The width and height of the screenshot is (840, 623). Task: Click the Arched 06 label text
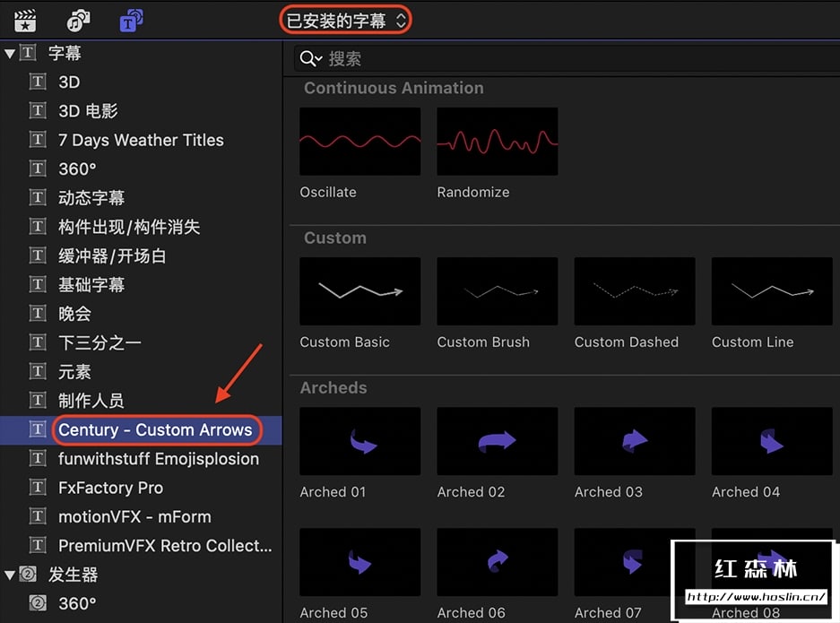[x=471, y=613]
